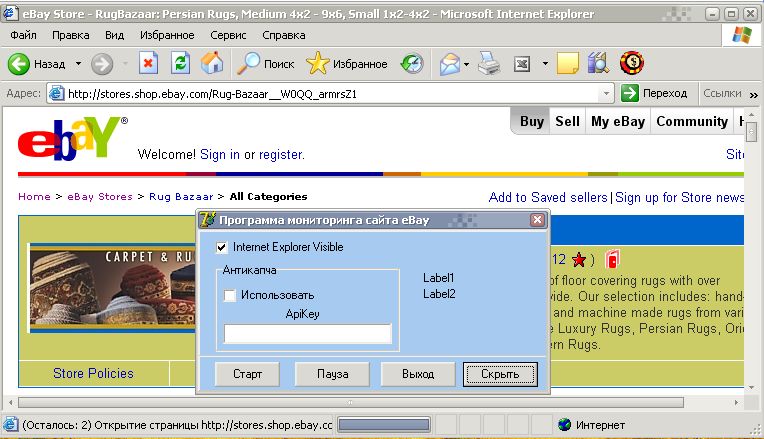764x439 pixels.
Task: Print the page with printer icon
Action: (489, 63)
